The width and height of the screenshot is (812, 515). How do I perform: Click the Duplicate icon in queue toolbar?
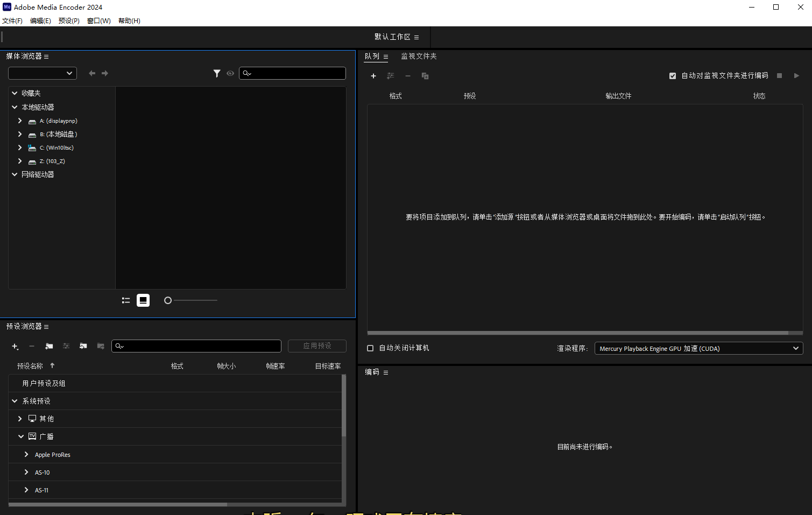[x=425, y=76]
